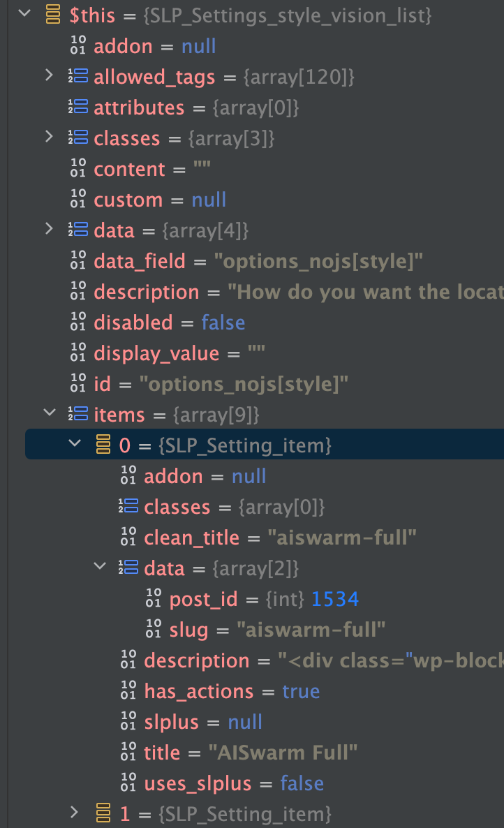Collapse the $this object node
Image resolution: width=504 pixels, height=828 pixels.
pos(24,15)
